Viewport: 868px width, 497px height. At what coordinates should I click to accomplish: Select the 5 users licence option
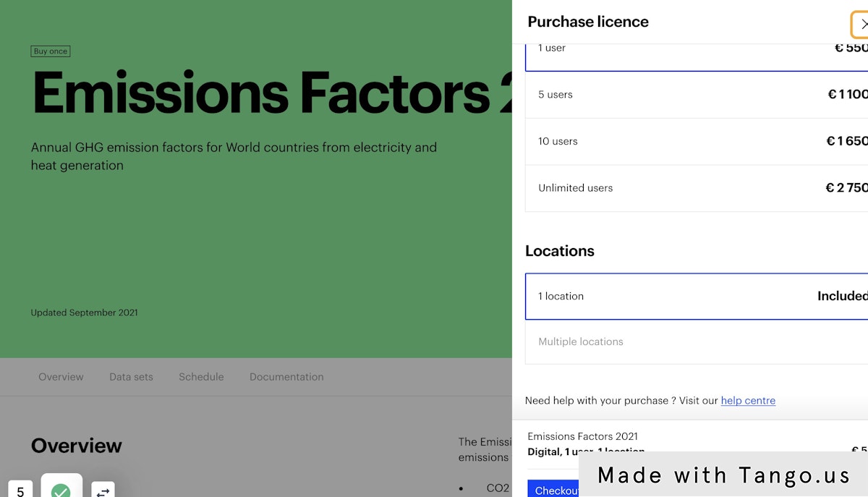(697, 95)
